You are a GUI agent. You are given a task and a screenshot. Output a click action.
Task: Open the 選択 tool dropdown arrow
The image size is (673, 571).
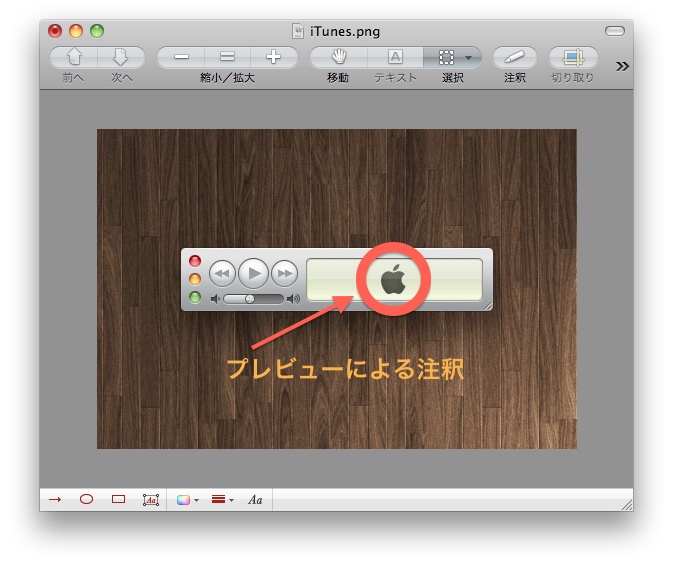(469, 57)
